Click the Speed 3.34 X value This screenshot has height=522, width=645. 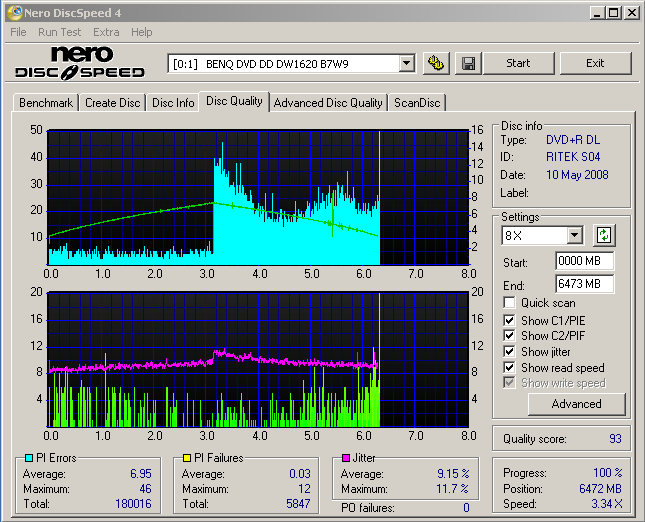[x=607, y=504]
